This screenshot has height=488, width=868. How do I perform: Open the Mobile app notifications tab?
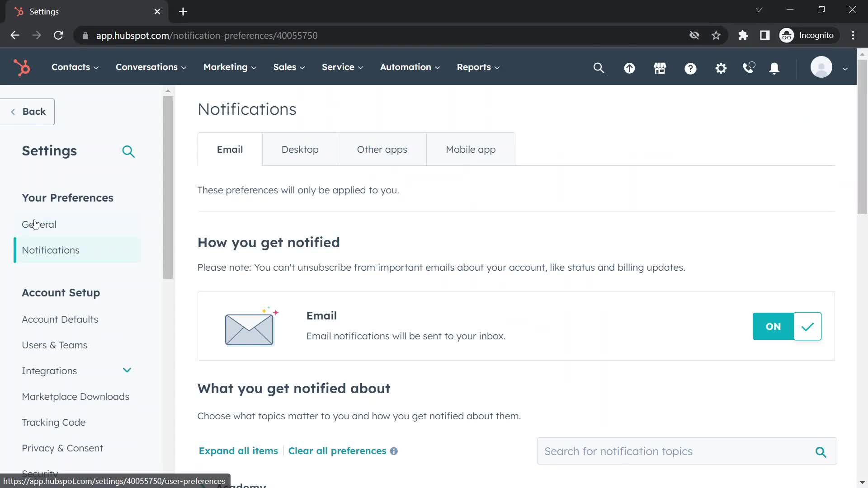[470, 149]
